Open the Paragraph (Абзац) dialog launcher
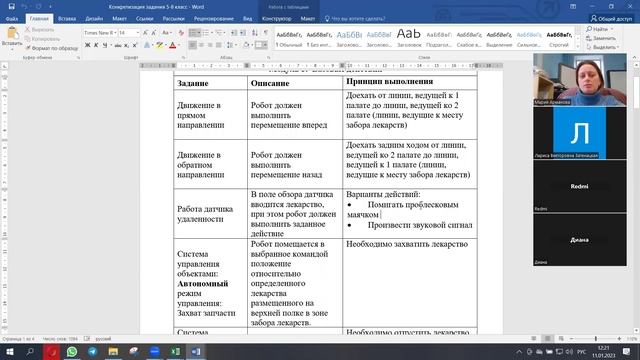Viewport: 640px width, 360px height. click(x=269, y=58)
